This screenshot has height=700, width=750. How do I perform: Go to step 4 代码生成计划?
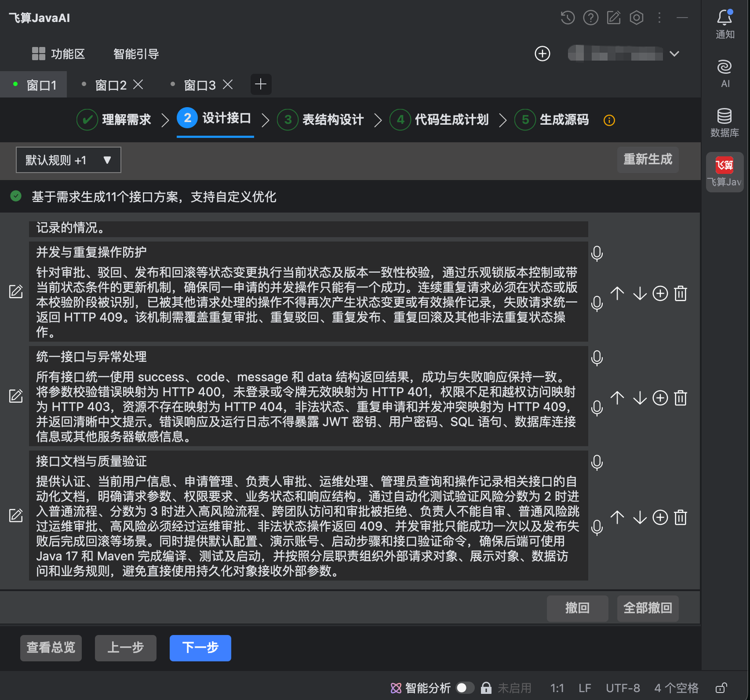[x=439, y=119]
